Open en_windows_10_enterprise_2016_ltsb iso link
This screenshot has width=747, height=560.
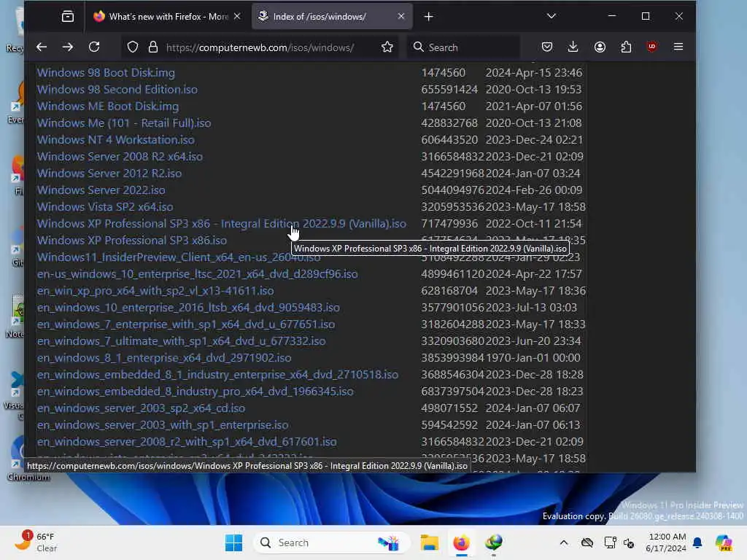pos(188,308)
